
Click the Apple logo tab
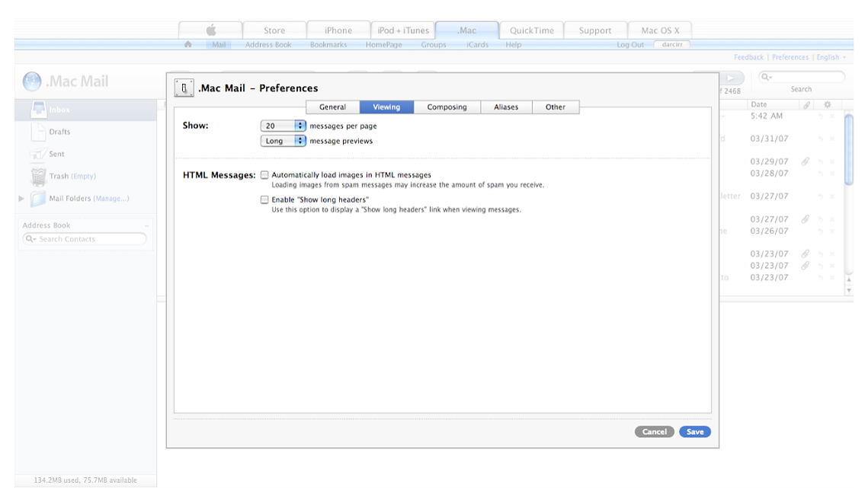click(x=211, y=30)
